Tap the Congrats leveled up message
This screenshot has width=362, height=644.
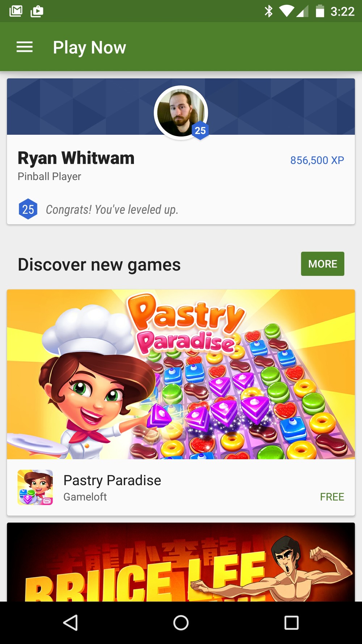(112, 209)
